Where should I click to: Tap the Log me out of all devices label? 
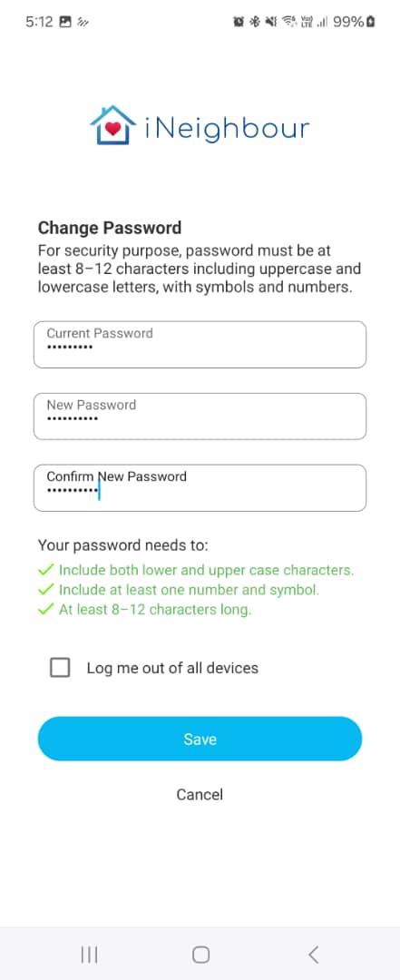[172, 668]
